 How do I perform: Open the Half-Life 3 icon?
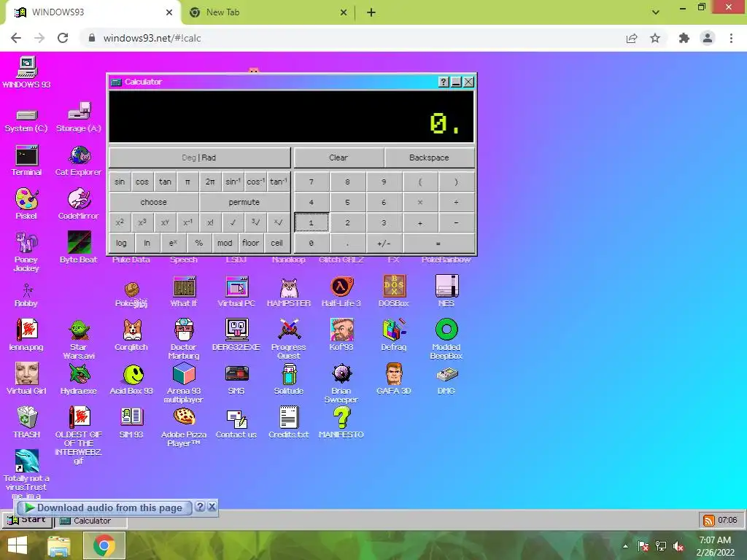(x=341, y=292)
